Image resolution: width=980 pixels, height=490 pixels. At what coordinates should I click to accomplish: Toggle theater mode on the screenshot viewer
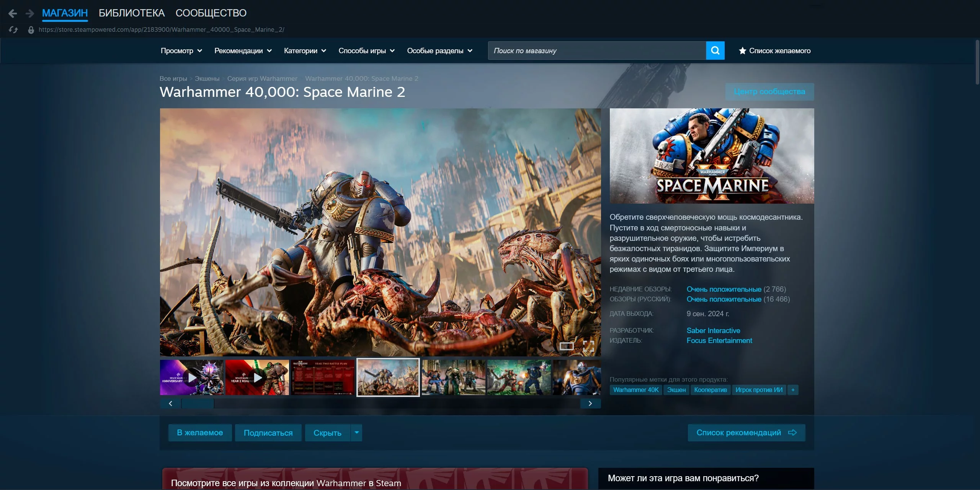pyautogui.click(x=567, y=346)
